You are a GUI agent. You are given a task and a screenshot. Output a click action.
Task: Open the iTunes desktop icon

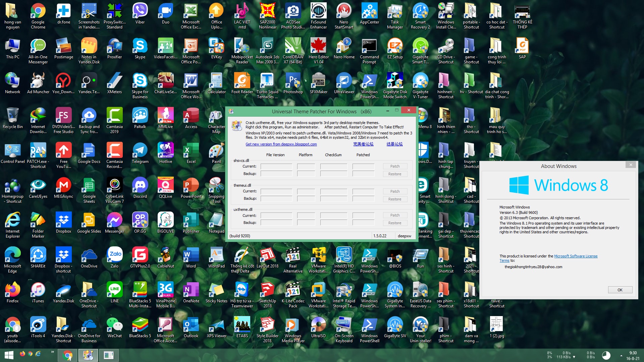pyautogui.click(x=38, y=292)
